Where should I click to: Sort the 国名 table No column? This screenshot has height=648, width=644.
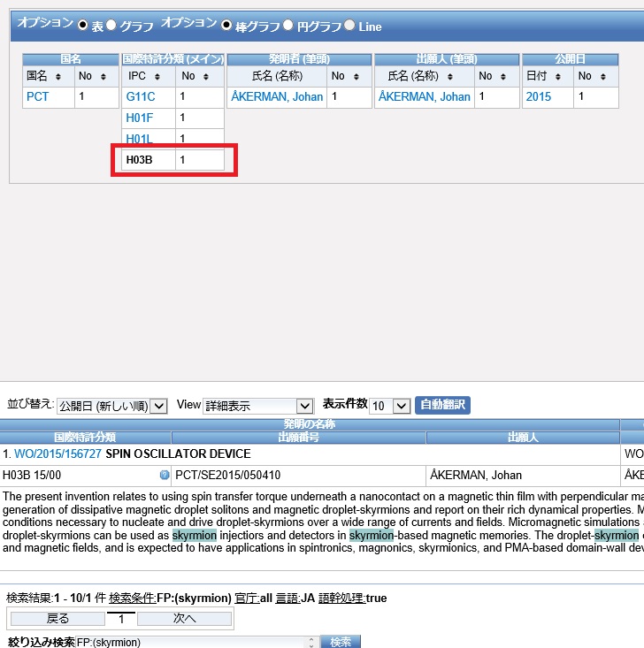pyautogui.click(x=103, y=76)
